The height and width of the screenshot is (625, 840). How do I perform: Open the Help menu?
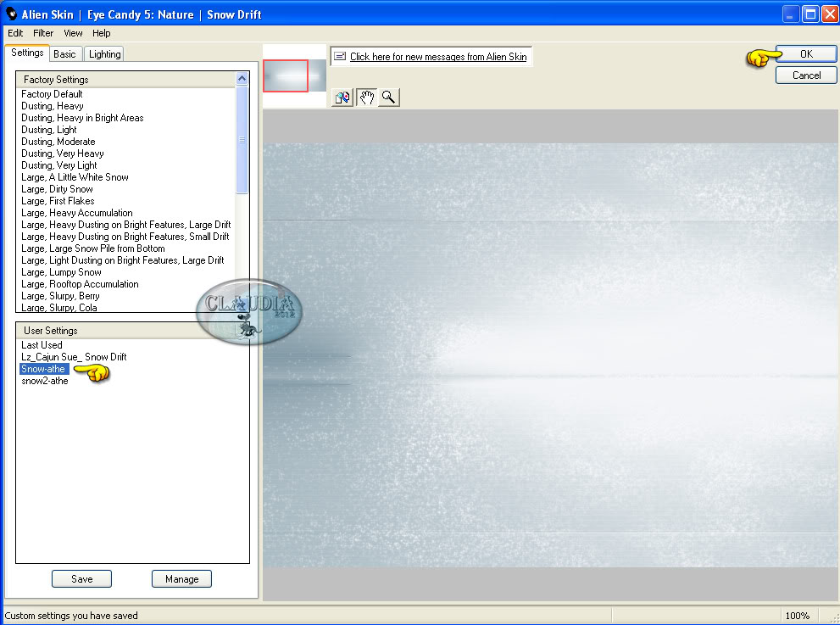[x=101, y=33]
